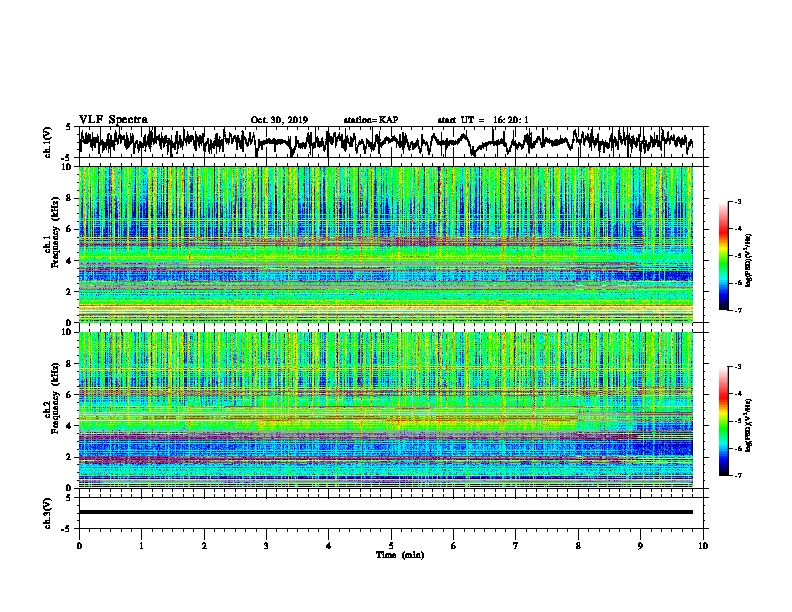Click the ch.1 colorbar log(PSD) unit label

(x=749, y=261)
